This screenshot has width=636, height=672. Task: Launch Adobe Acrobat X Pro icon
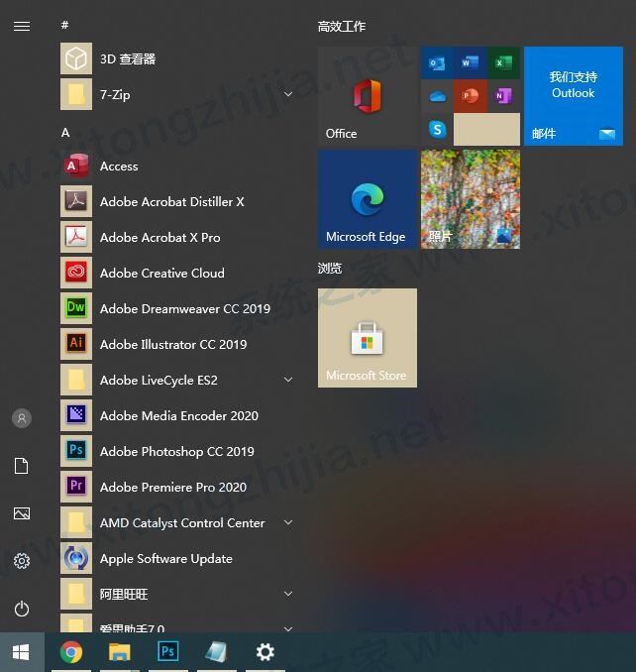pyautogui.click(x=76, y=237)
